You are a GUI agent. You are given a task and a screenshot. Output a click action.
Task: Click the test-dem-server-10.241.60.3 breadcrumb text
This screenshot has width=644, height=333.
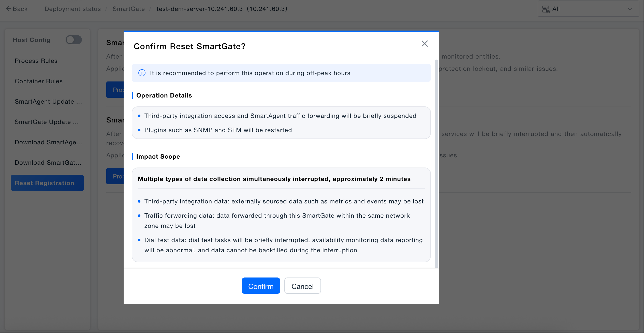222,9
